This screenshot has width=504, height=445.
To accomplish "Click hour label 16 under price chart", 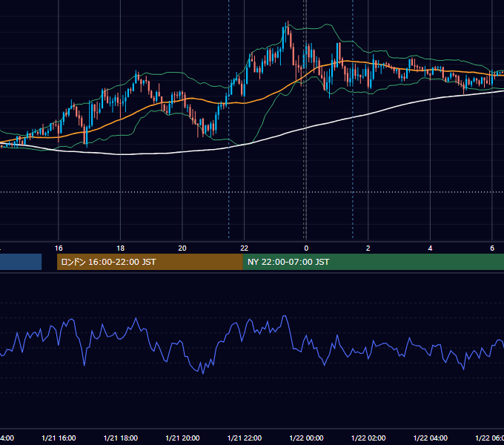I will click(59, 248).
